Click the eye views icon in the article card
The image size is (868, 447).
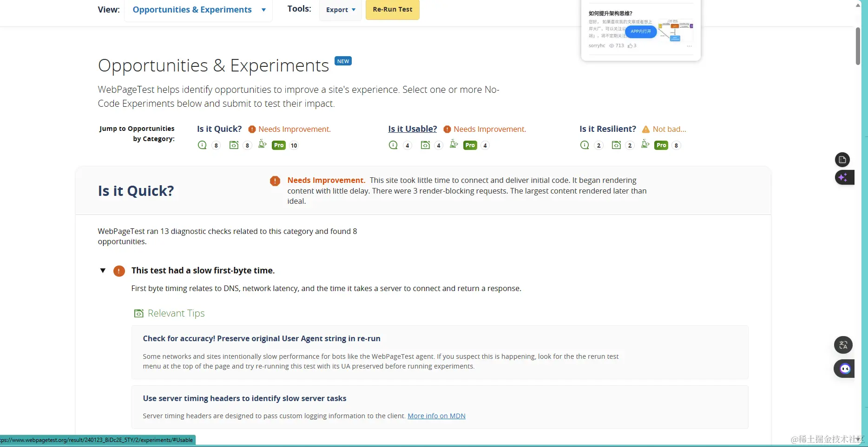coord(612,45)
